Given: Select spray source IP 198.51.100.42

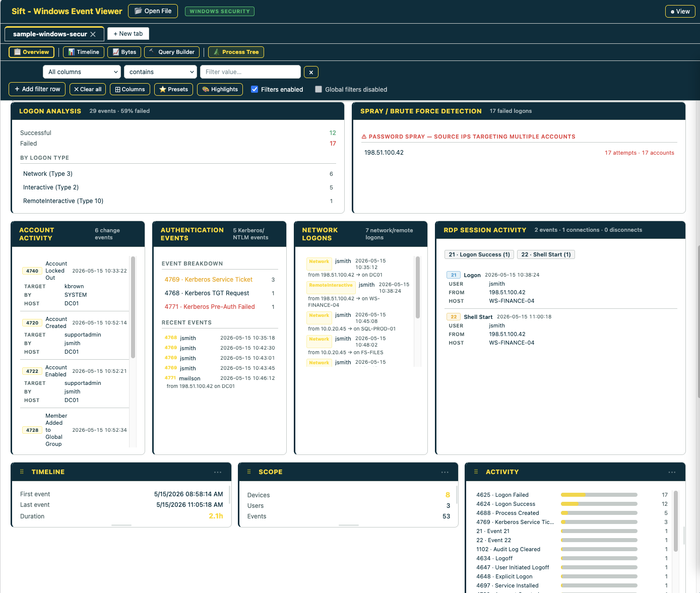Looking at the screenshot, I should [x=384, y=153].
